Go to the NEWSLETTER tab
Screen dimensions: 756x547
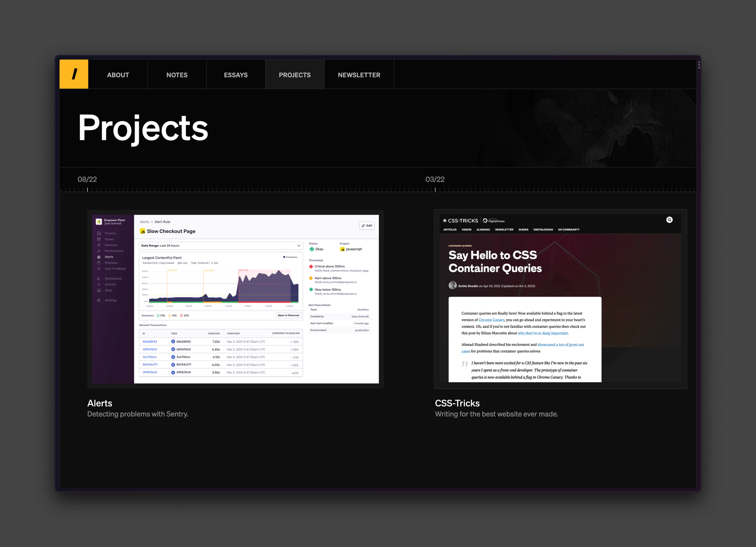coord(359,75)
